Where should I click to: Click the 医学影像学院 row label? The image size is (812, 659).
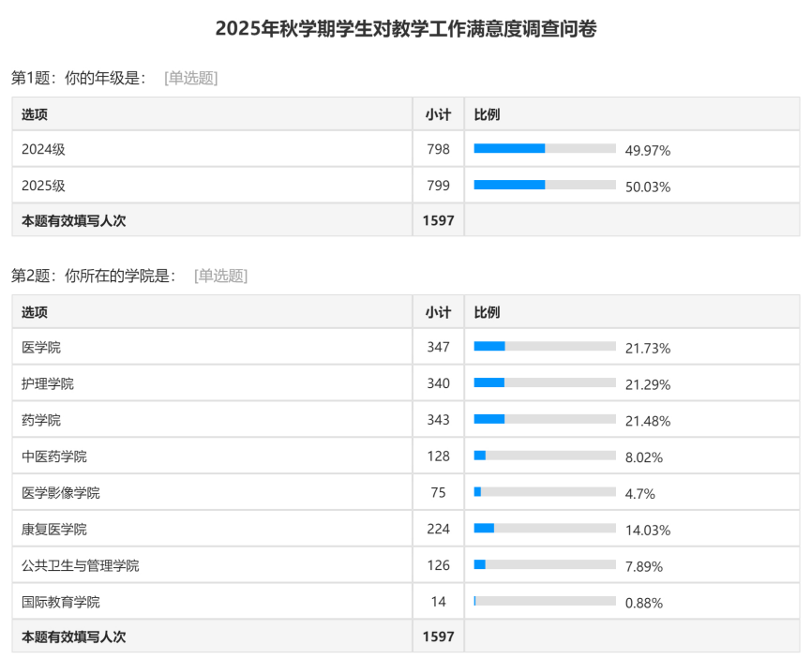click(61, 493)
